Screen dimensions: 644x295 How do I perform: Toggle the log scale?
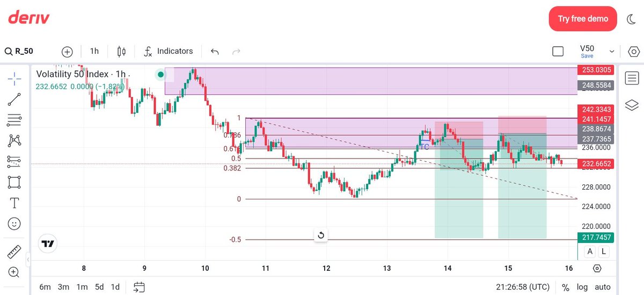(x=582, y=287)
